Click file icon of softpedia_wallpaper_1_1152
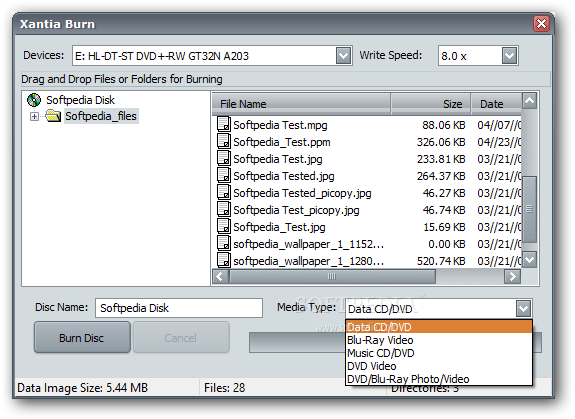Screen dimensions: 575x419 tap(223, 243)
